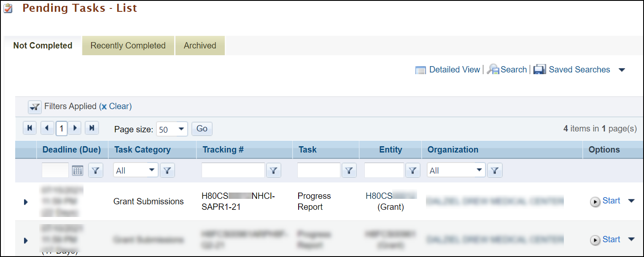
Task: Switch to the Archived tab
Action: tap(200, 46)
